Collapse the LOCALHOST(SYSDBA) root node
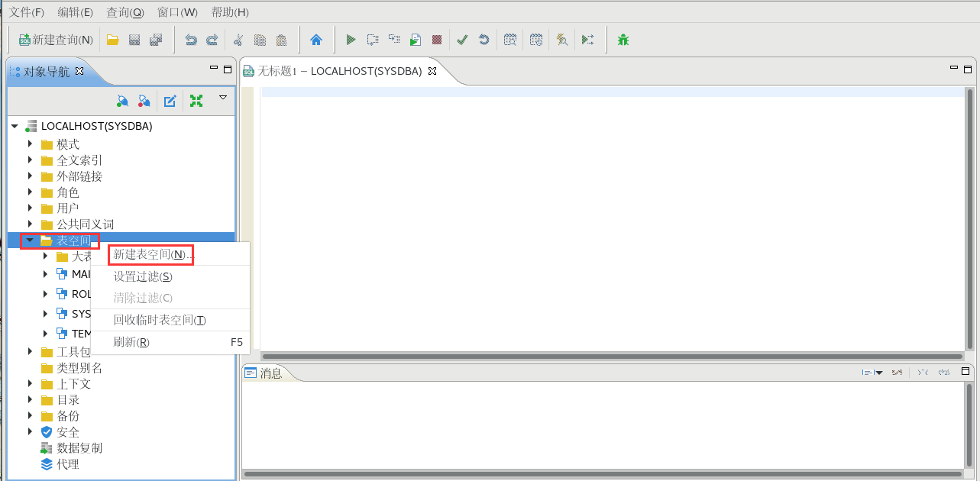Screen dimensions: 980x481 pos(15,126)
